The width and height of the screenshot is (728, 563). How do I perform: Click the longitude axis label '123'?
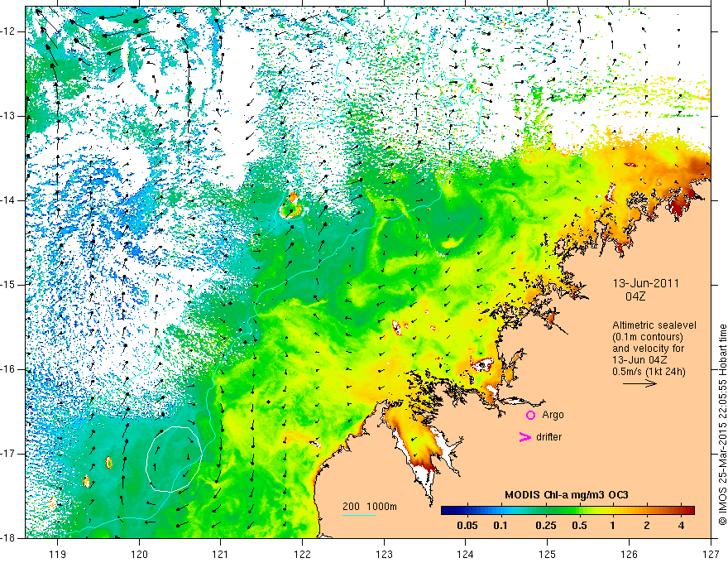click(x=384, y=554)
